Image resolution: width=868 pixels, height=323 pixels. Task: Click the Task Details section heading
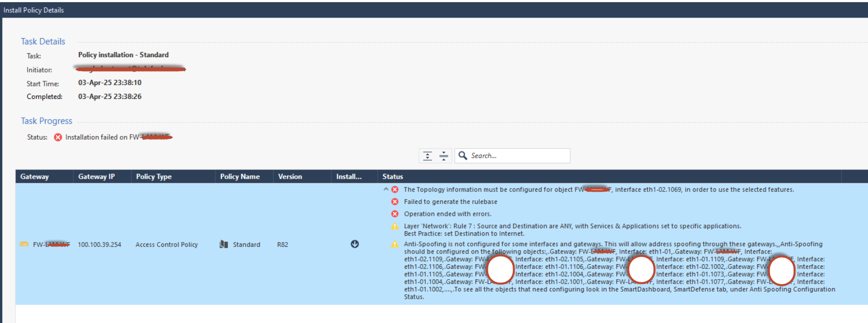[x=43, y=41]
